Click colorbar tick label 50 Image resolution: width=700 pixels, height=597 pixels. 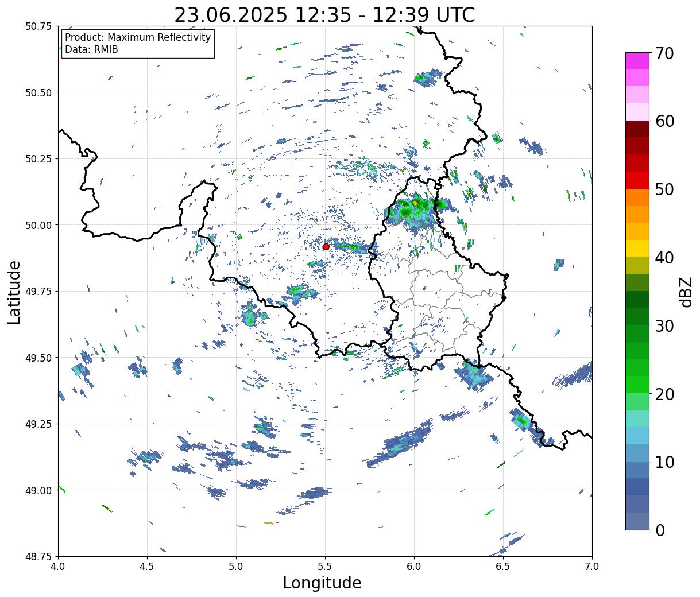[x=664, y=189]
